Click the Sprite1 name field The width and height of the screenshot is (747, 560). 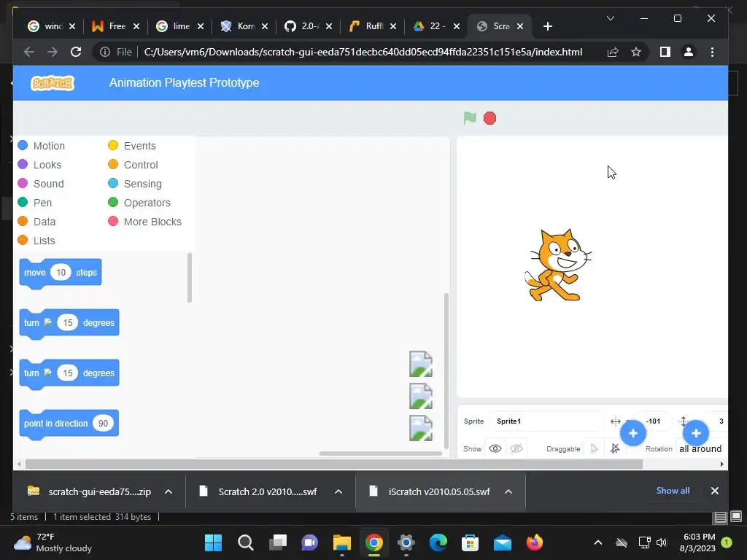coord(546,421)
